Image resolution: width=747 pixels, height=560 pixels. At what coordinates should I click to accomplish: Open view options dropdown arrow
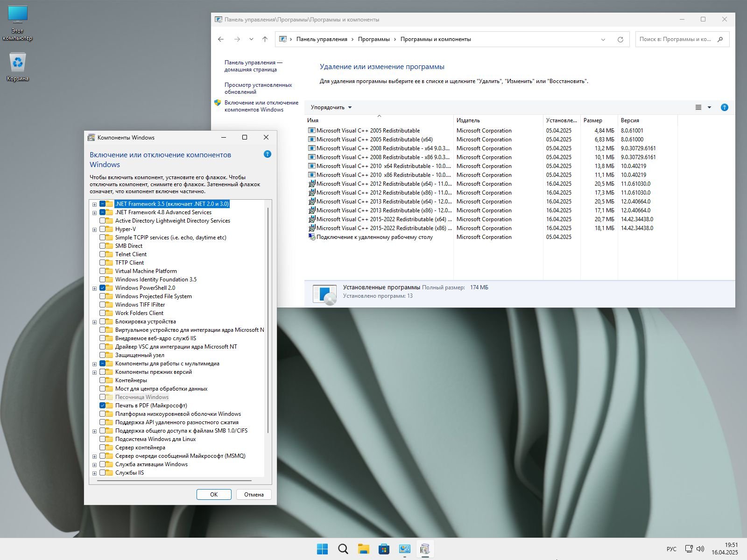709,107
